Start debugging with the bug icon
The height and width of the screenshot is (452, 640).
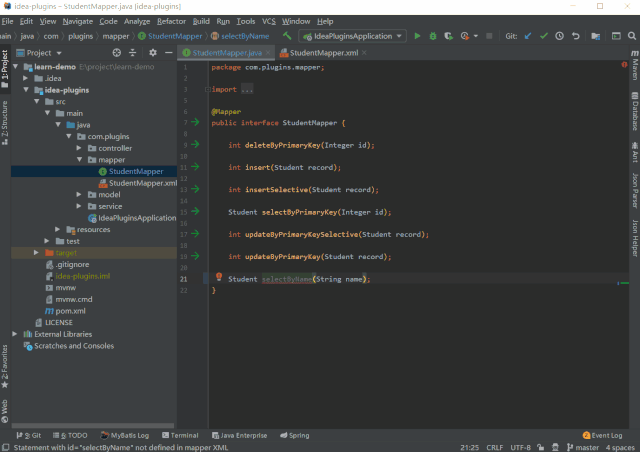coord(433,36)
